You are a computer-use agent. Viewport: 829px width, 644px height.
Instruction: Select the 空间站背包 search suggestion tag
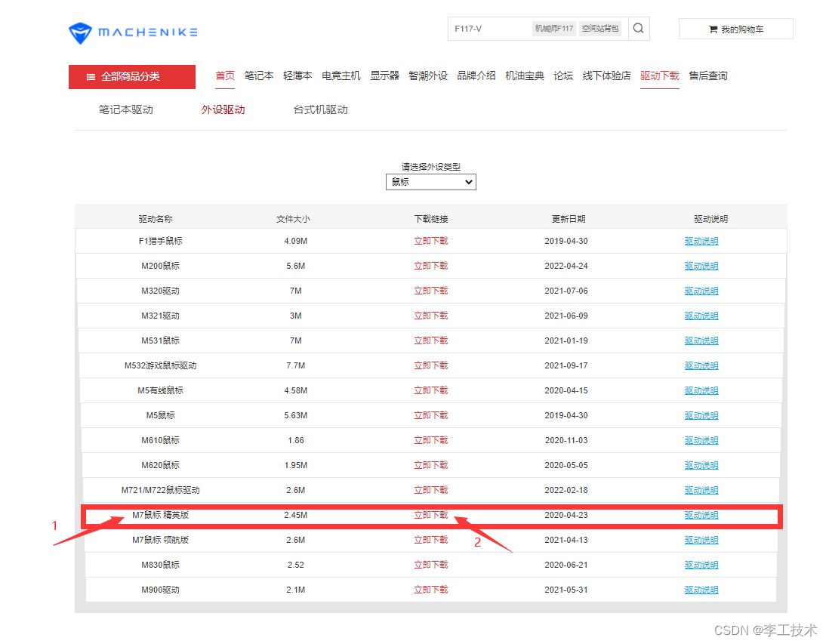tap(600, 29)
